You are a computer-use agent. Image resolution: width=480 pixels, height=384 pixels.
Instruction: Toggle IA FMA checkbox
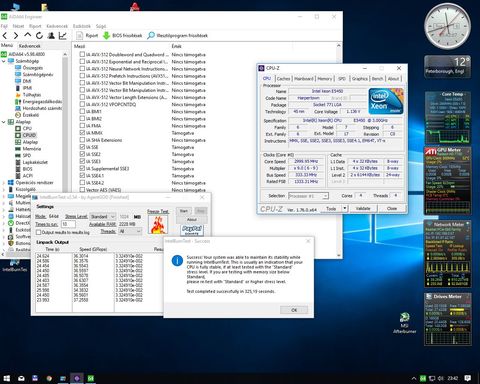point(82,126)
